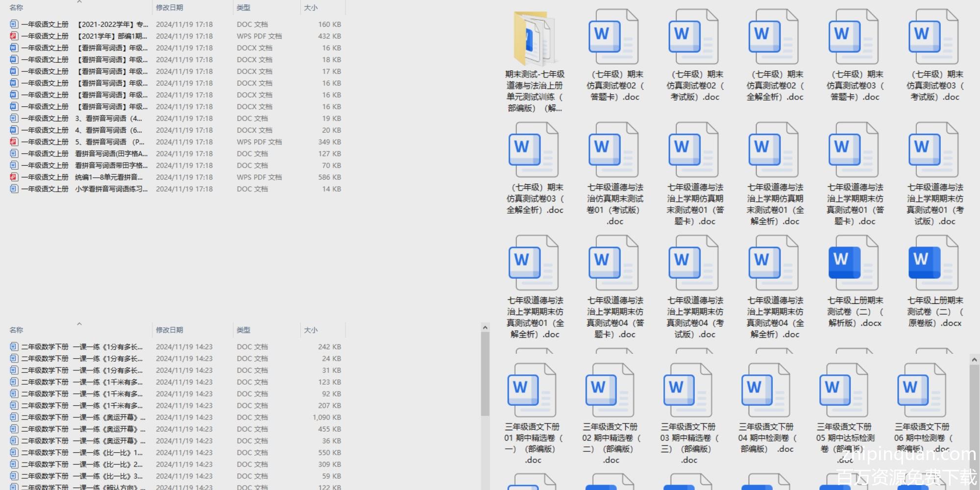Image resolution: width=980 pixels, height=490 pixels.
Task: Sort 二年级数学下册 list by 大小 column header
Action: click(311, 330)
